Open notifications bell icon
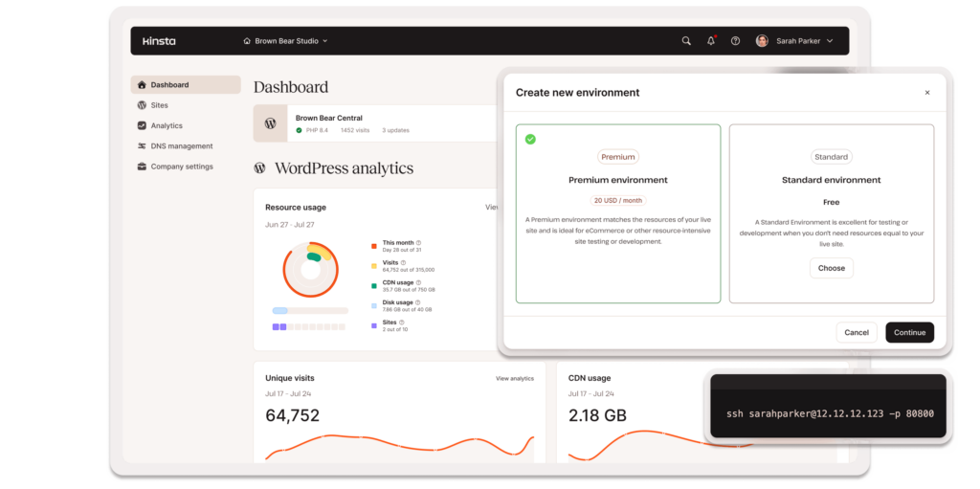Image resolution: width=980 pixels, height=489 pixels. 710,41
